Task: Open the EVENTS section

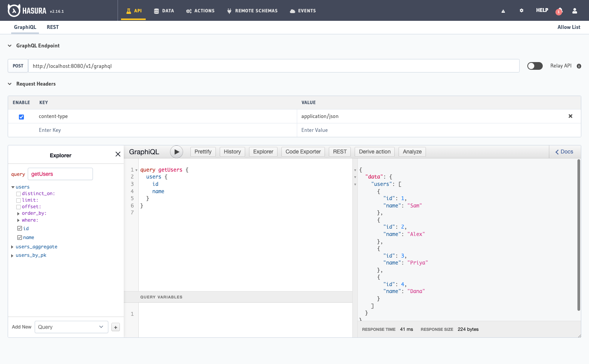Action: (x=303, y=11)
